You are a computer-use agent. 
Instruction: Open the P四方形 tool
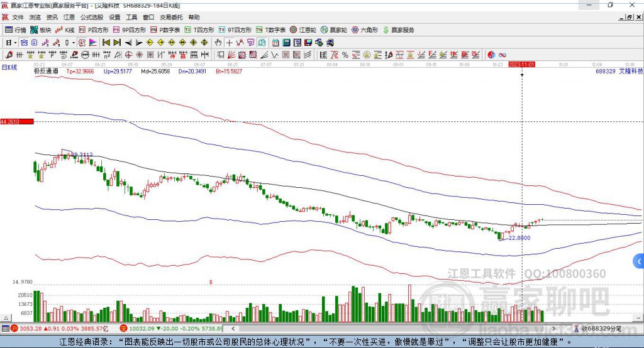click(x=94, y=30)
